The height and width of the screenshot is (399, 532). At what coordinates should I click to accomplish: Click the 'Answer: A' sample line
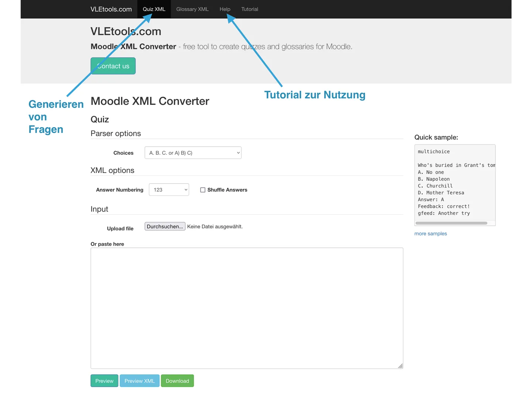click(x=431, y=199)
